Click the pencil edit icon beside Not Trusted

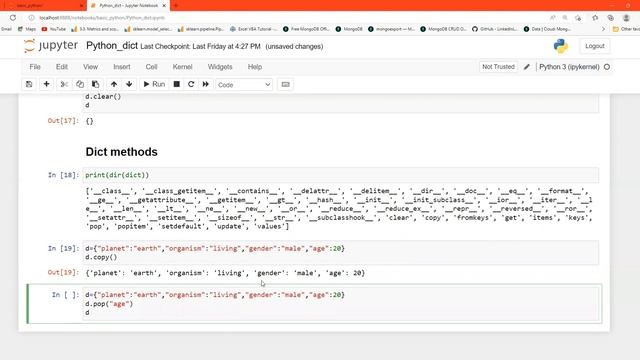(x=527, y=67)
